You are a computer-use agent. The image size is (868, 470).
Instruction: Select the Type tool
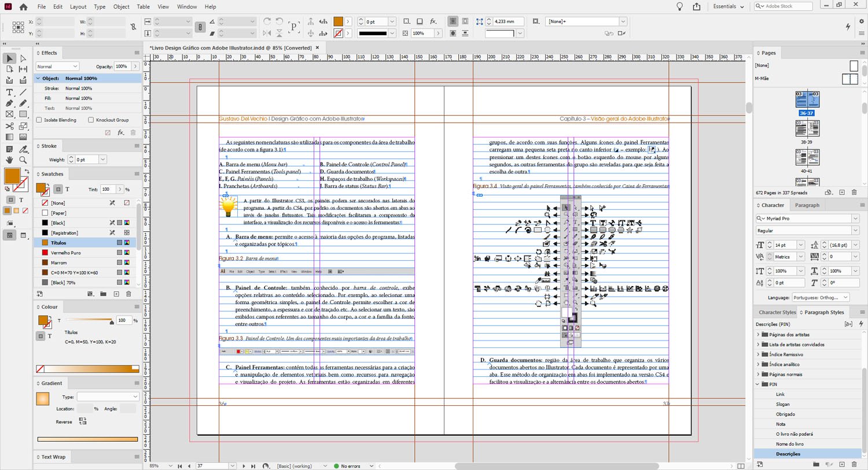point(9,92)
